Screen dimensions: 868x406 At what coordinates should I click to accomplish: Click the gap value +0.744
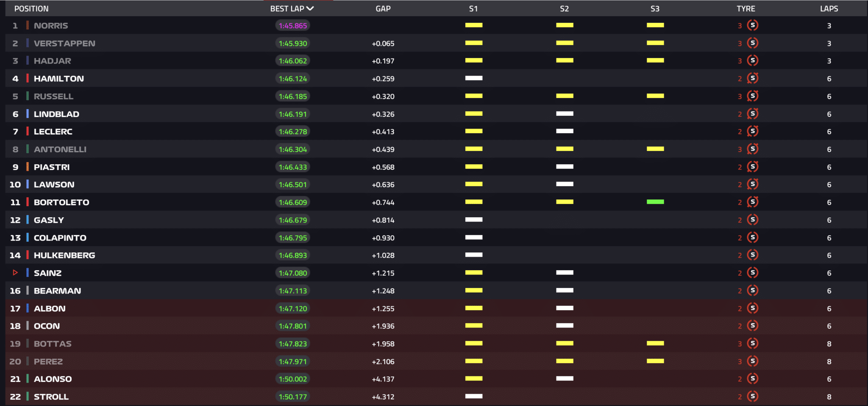pyautogui.click(x=383, y=202)
